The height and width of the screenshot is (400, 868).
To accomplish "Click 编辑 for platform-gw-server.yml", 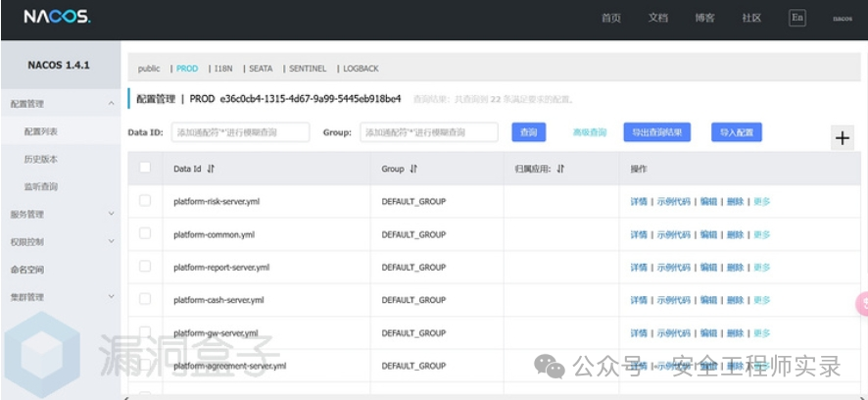I will (708, 333).
